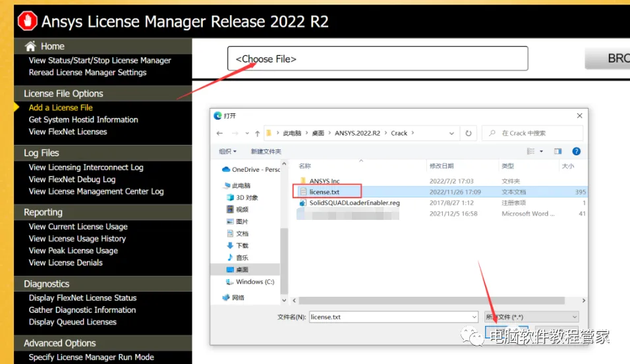Select 图片 folder in navigation pane

[237, 222]
